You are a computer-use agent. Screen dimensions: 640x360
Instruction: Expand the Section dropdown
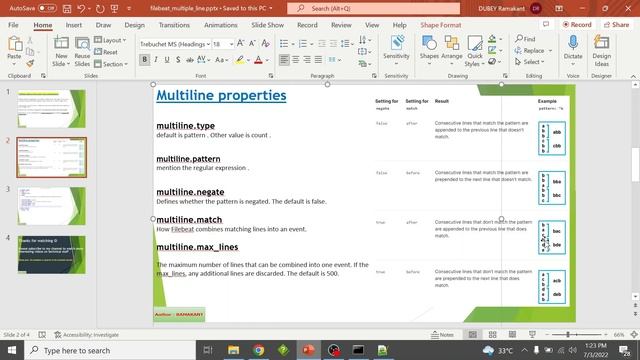click(111, 64)
